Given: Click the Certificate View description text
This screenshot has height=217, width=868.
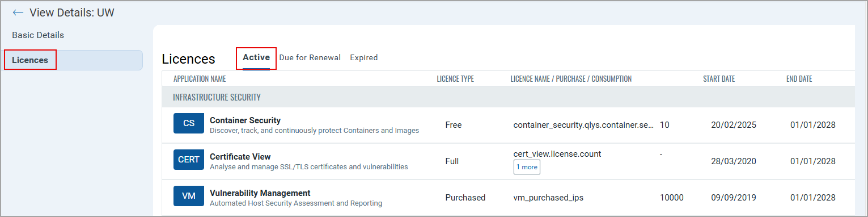Looking at the screenshot, I should click(x=309, y=167).
